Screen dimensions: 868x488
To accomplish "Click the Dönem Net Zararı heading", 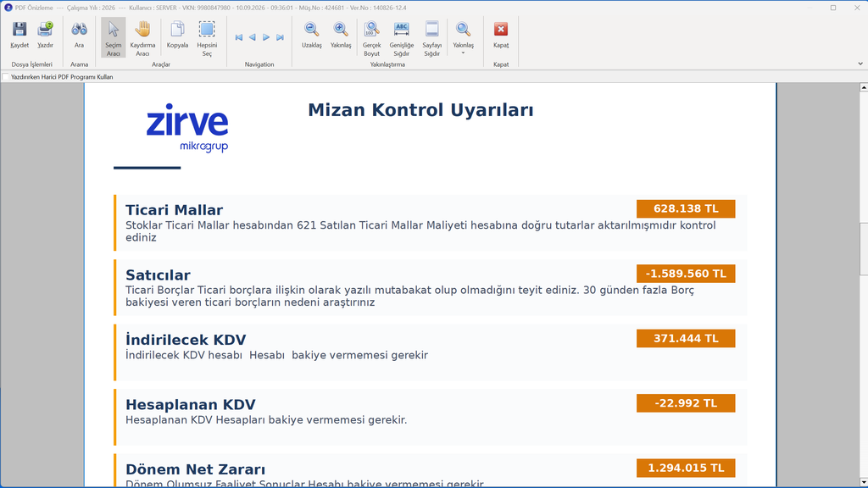I will [195, 469].
